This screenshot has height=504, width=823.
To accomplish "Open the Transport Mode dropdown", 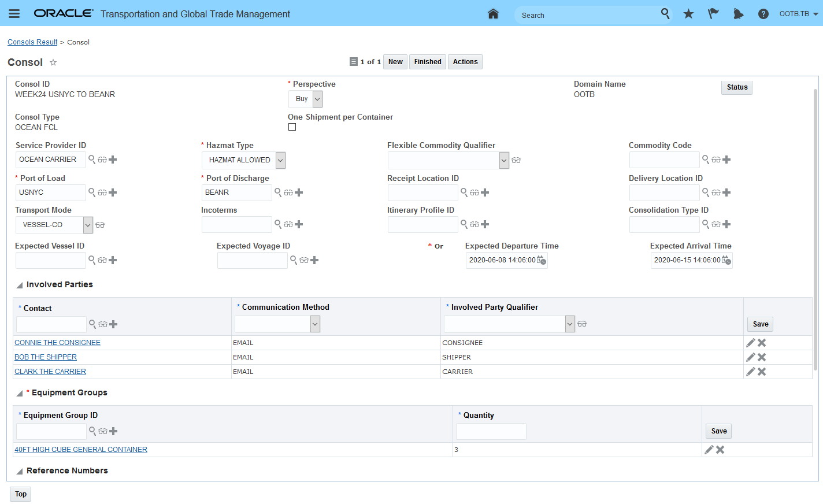I will [54, 225].
